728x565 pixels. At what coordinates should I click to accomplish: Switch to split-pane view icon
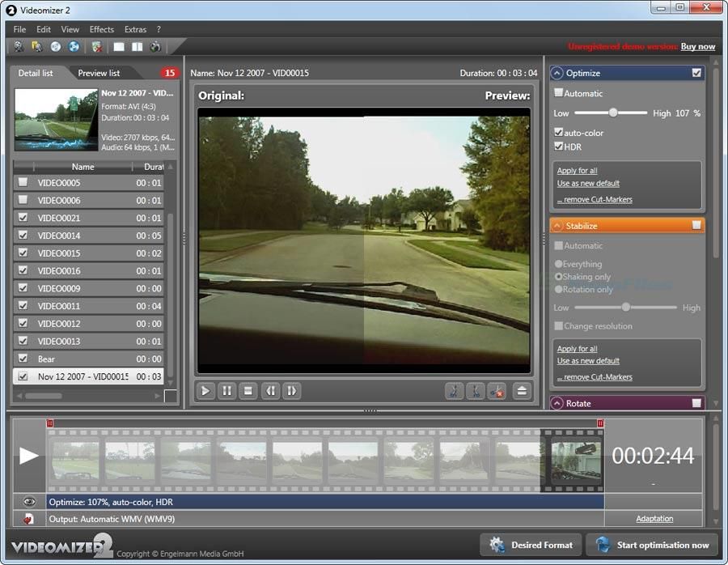pos(137,46)
